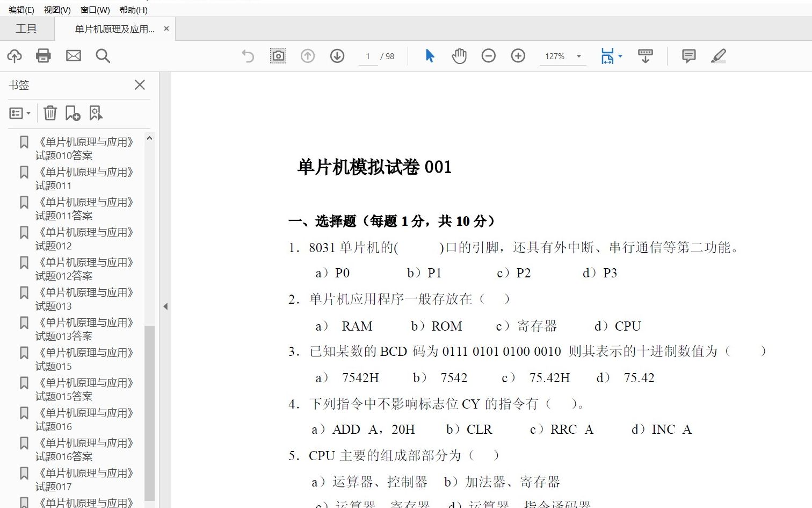Select the highlighter pen tool

point(719,56)
